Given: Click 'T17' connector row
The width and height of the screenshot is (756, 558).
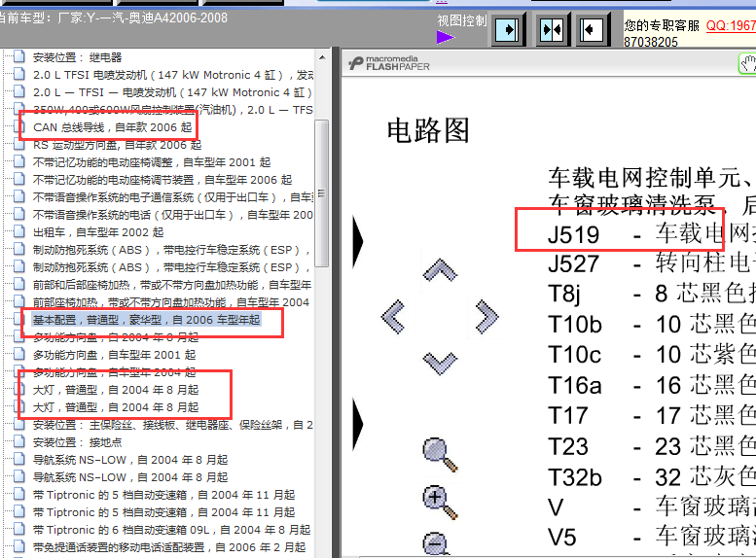Looking at the screenshot, I should tap(651, 415).
